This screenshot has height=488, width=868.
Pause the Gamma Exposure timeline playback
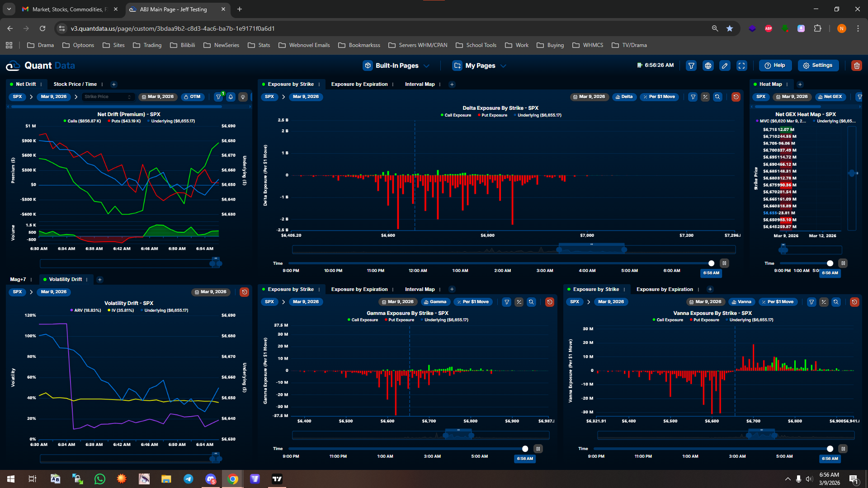point(538,449)
